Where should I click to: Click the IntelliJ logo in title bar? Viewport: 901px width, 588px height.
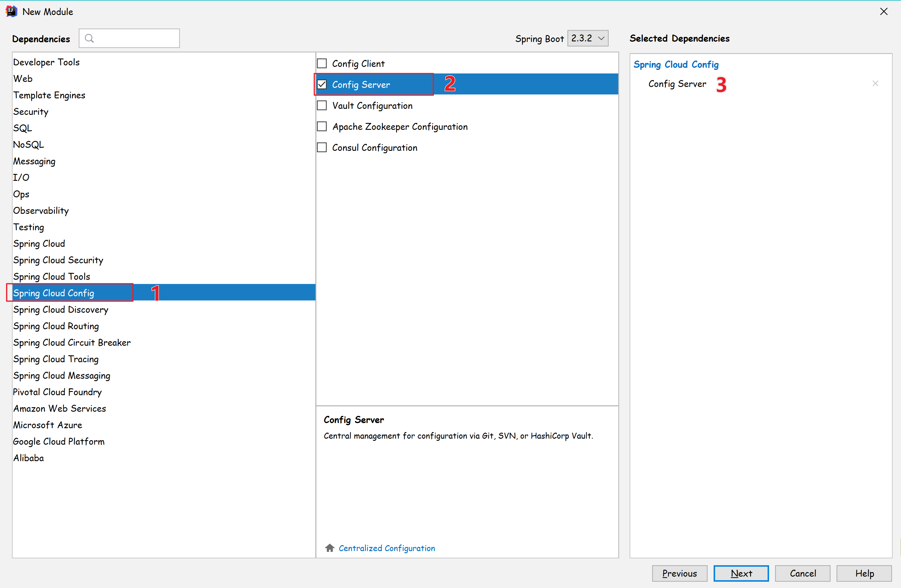coord(11,11)
